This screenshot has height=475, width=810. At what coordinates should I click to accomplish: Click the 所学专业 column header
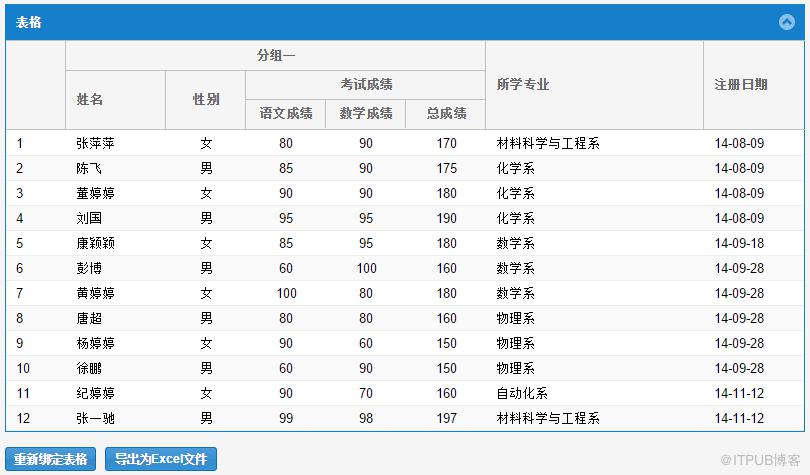(595, 85)
